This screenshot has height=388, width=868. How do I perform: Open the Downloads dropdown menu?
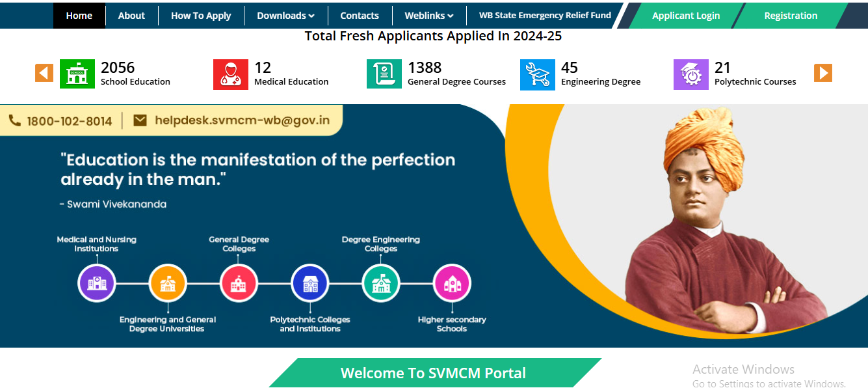285,16
